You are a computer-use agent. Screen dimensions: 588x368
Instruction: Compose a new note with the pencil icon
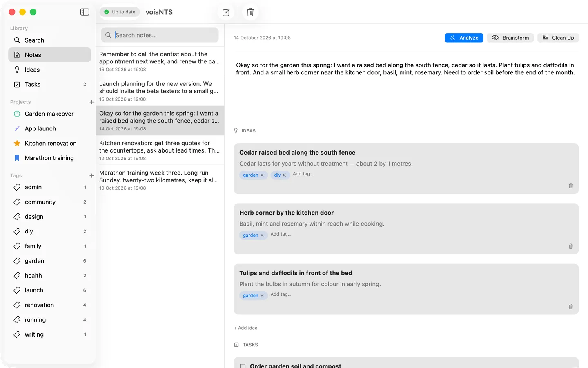tap(226, 12)
